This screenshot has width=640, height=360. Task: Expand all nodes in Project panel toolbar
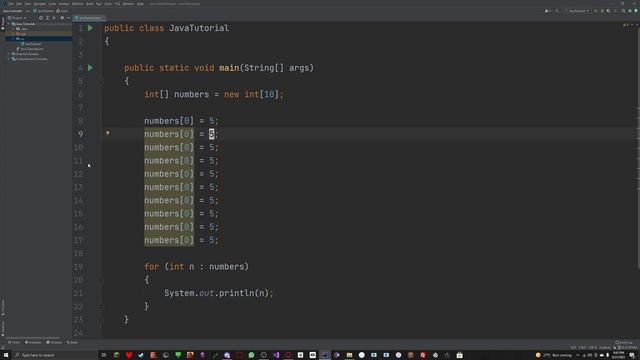pos(47,18)
